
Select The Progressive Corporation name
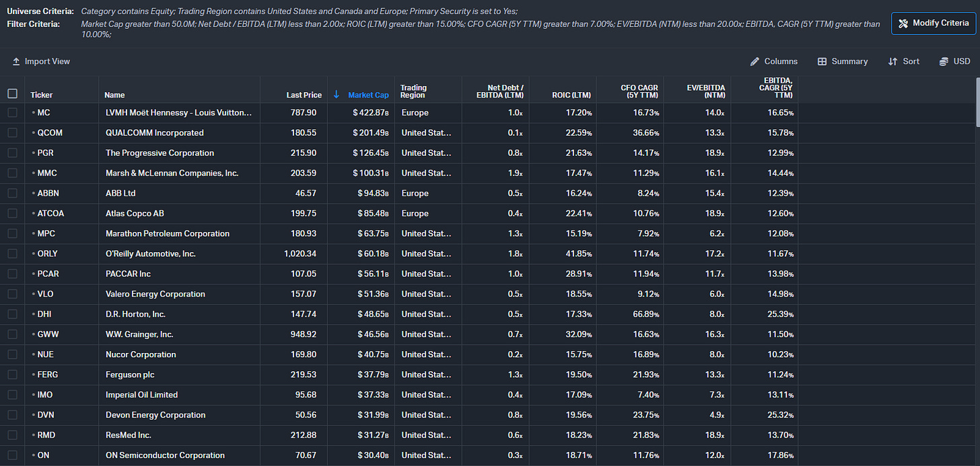(160, 153)
